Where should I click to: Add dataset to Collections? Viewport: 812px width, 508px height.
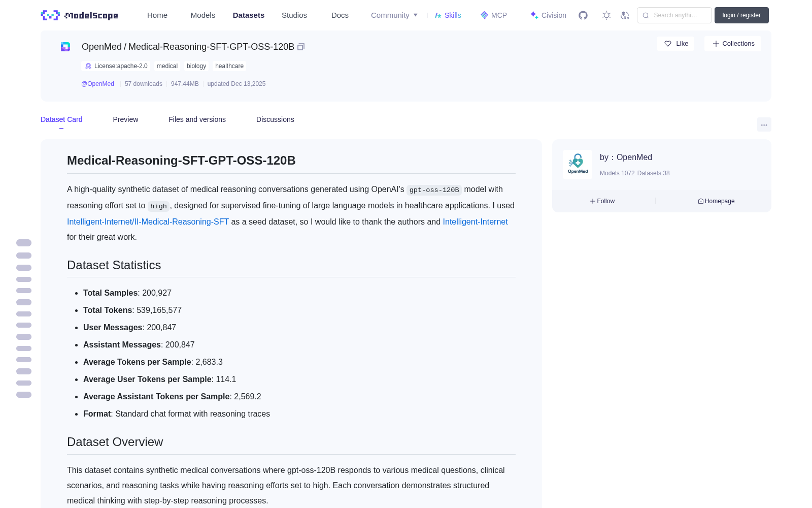pos(733,44)
